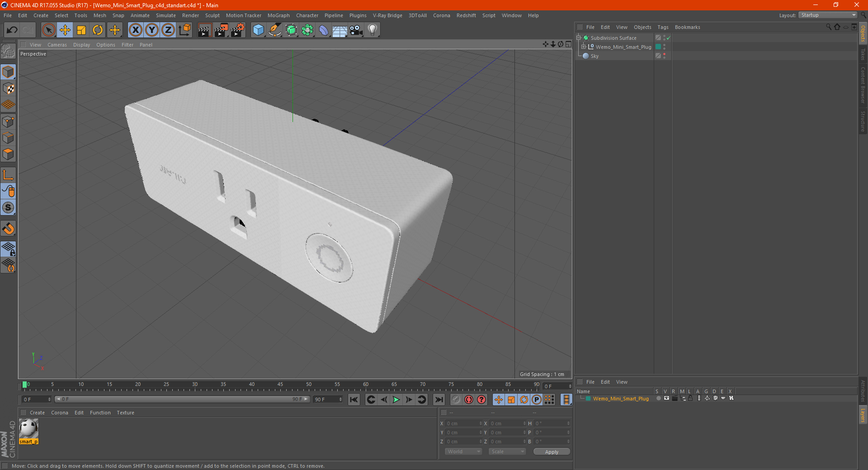Image resolution: width=868 pixels, height=470 pixels.
Task: Open the Simulate menu
Action: point(166,15)
